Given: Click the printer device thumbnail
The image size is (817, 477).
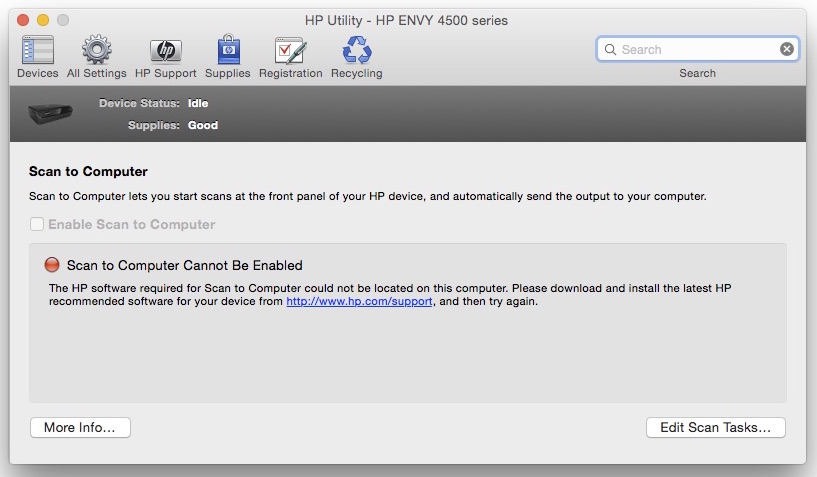Looking at the screenshot, I should pyautogui.click(x=48, y=112).
